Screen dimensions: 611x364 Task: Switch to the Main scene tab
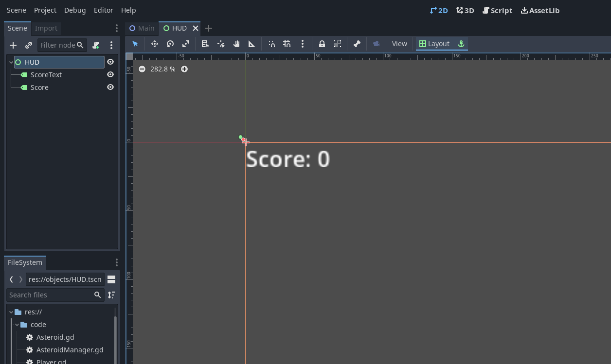point(142,28)
